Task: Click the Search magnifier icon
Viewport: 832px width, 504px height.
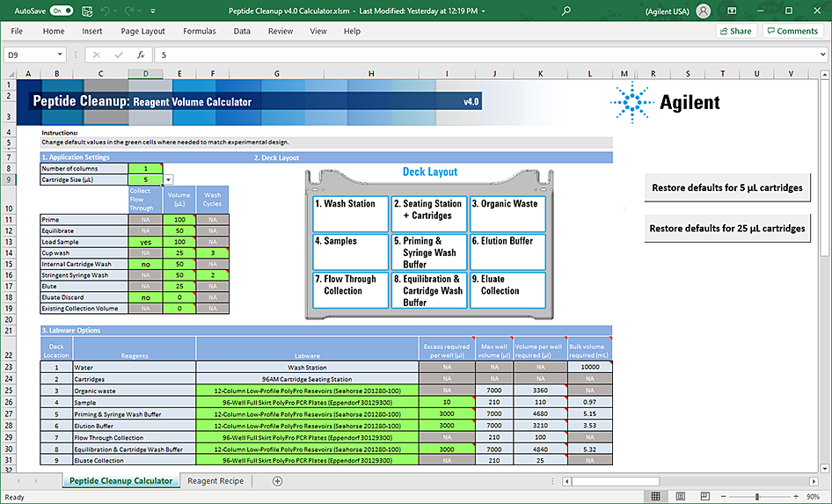Action: point(566,11)
